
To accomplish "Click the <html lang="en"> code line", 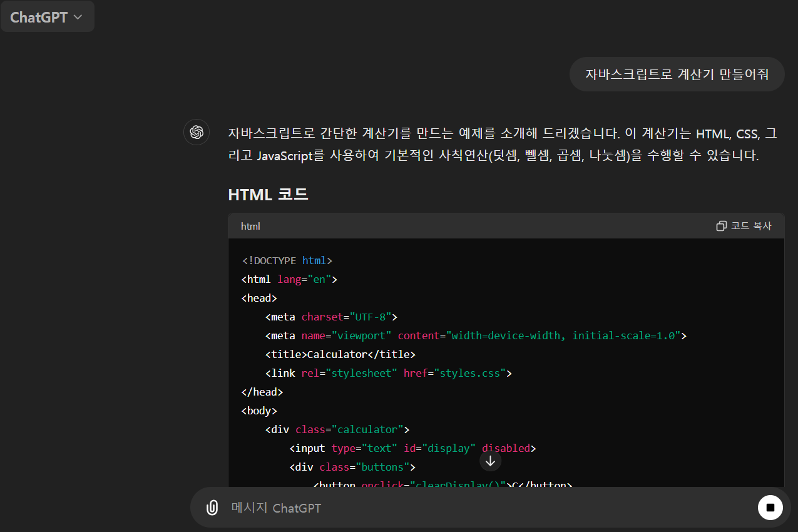I will (x=289, y=279).
